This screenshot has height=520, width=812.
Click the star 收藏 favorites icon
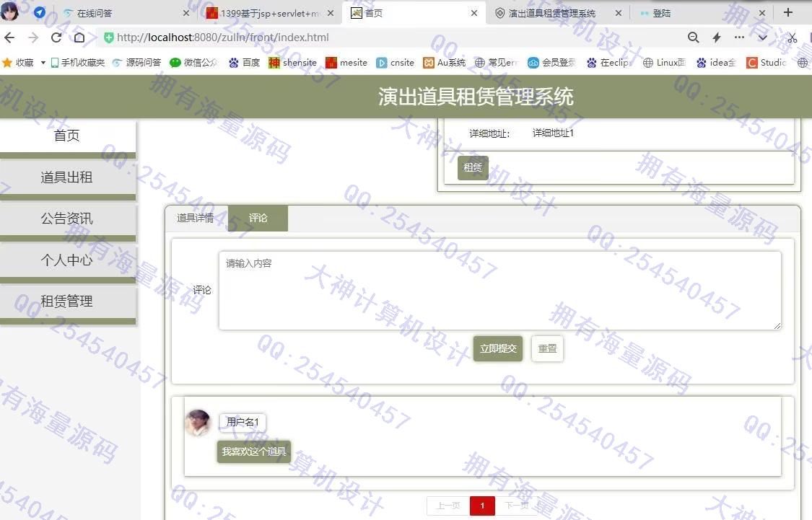[x=7, y=63]
